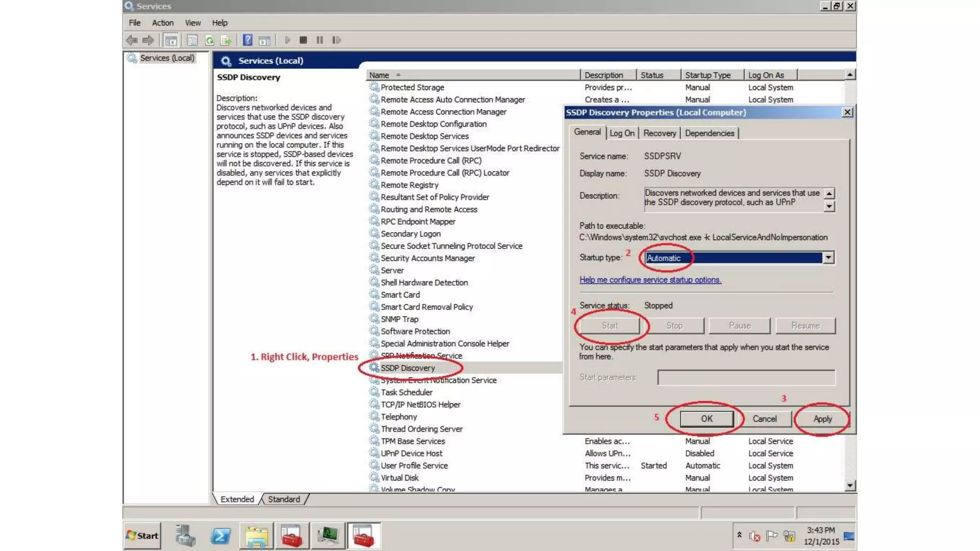Click the Properties toolbar icon
Screen dimensions: 980x551
pos(192,40)
